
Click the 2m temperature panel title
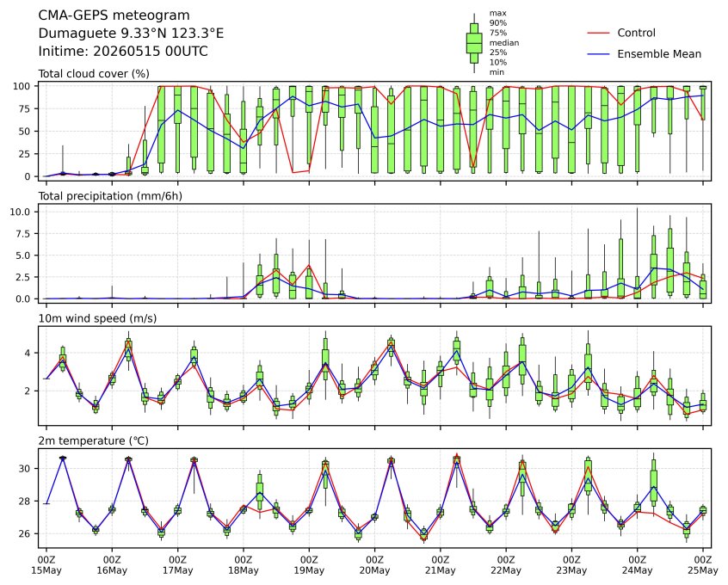pyautogui.click(x=93, y=440)
